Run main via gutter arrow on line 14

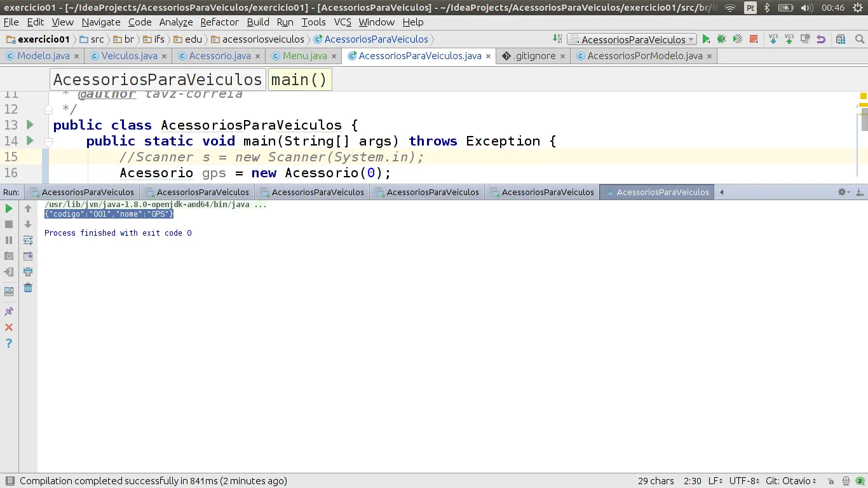pos(30,140)
